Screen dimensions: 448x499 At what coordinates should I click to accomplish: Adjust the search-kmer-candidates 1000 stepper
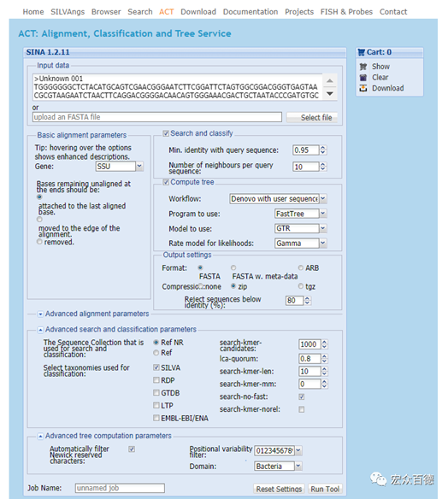(x=324, y=344)
